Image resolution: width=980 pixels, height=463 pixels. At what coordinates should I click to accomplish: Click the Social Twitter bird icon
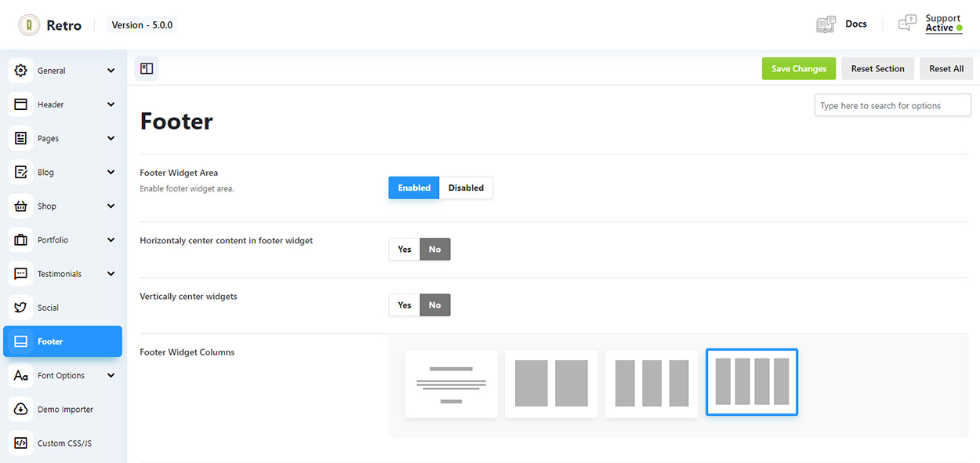pos(21,308)
